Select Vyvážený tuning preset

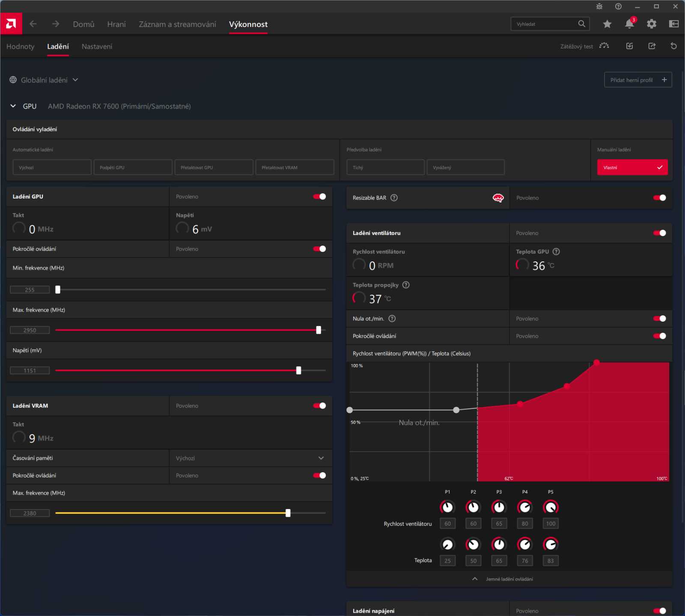coord(466,167)
